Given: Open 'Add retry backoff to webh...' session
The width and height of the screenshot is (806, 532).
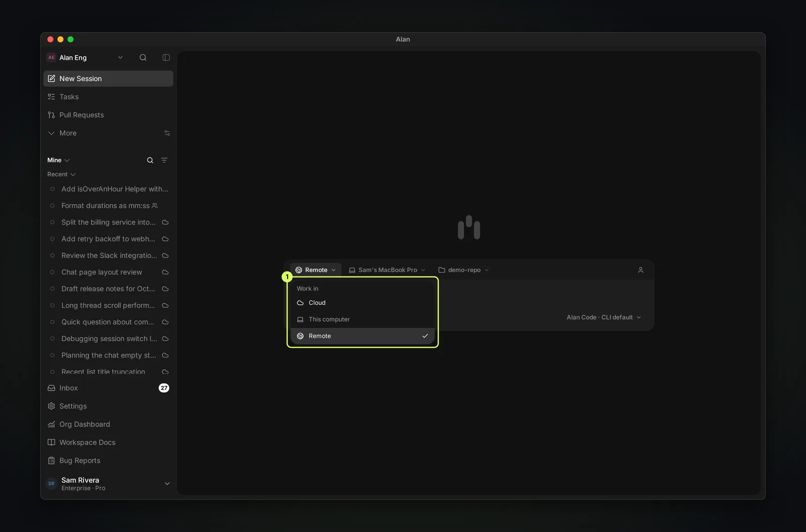Looking at the screenshot, I should click(108, 239).
